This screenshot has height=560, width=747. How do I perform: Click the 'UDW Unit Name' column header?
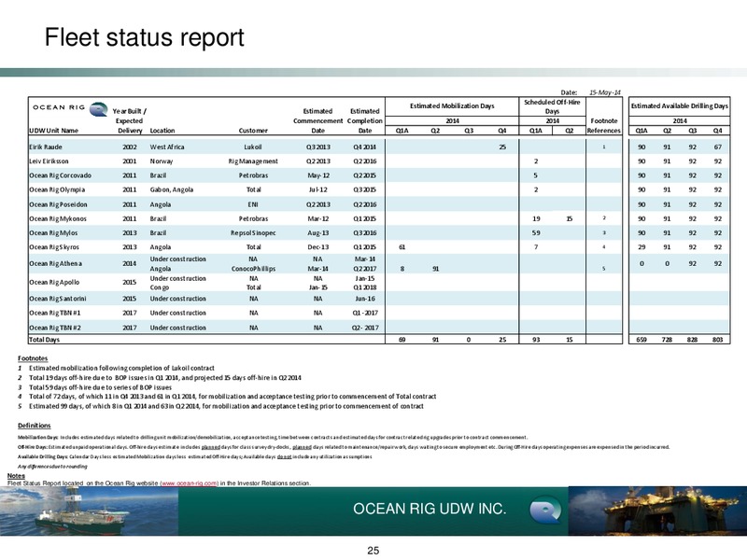pyautogui.click(x=53, y=131)
